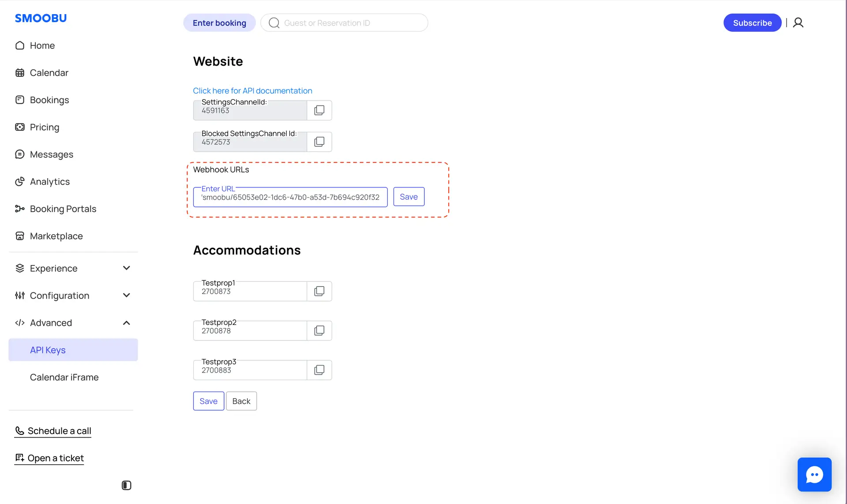This screenshot has width=847, height=504.
Task: Click the search magnifier in the reservation search
Action: coord(274,22)
